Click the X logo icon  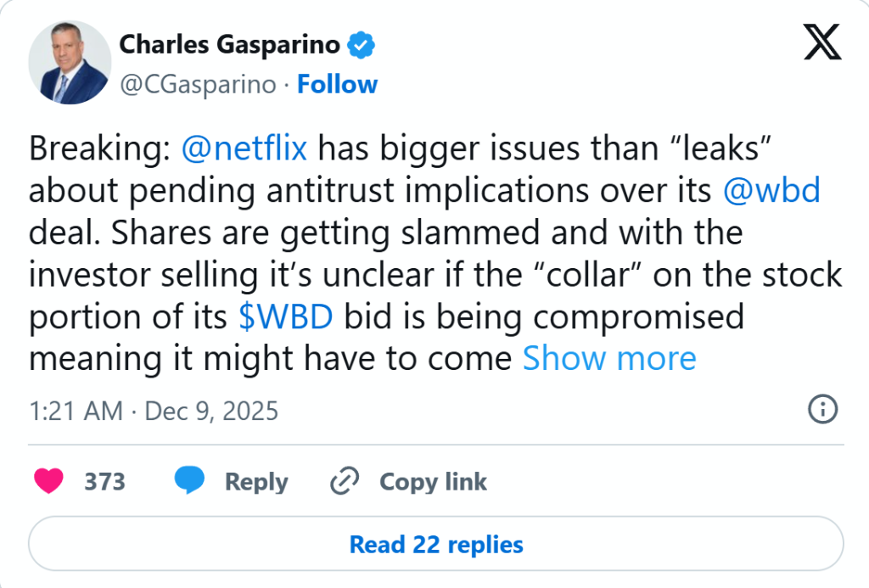tap(822, 42)
